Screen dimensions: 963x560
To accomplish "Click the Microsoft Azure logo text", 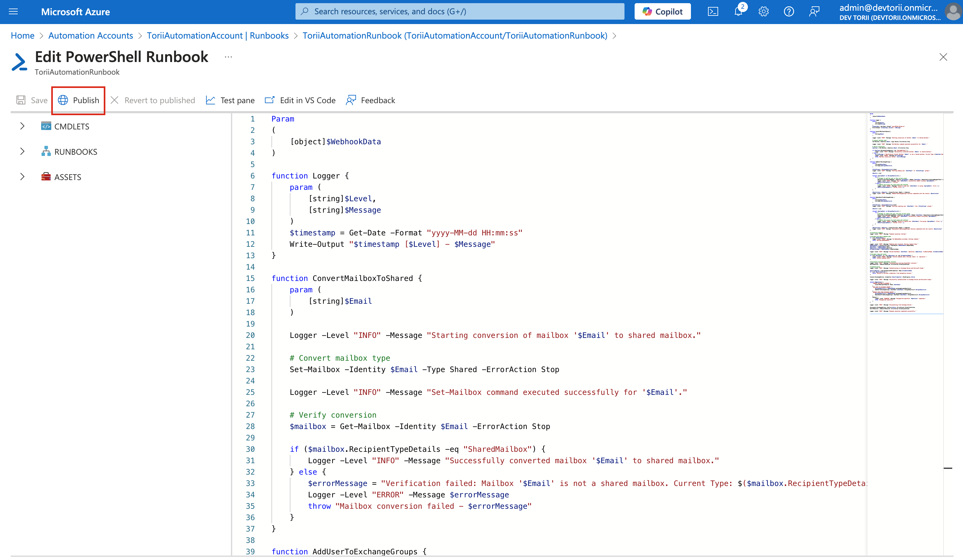I will pyautogui.click(x=75, y=12).
